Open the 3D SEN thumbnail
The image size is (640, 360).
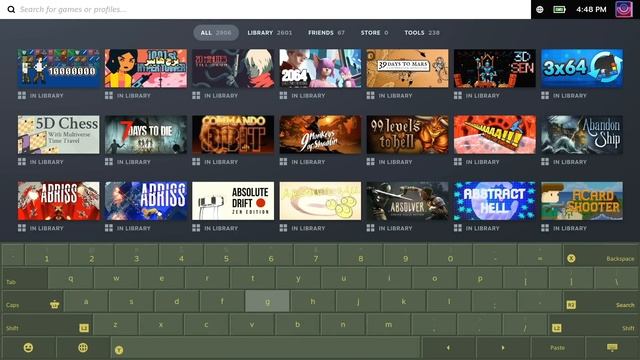[x=495, y=68]
